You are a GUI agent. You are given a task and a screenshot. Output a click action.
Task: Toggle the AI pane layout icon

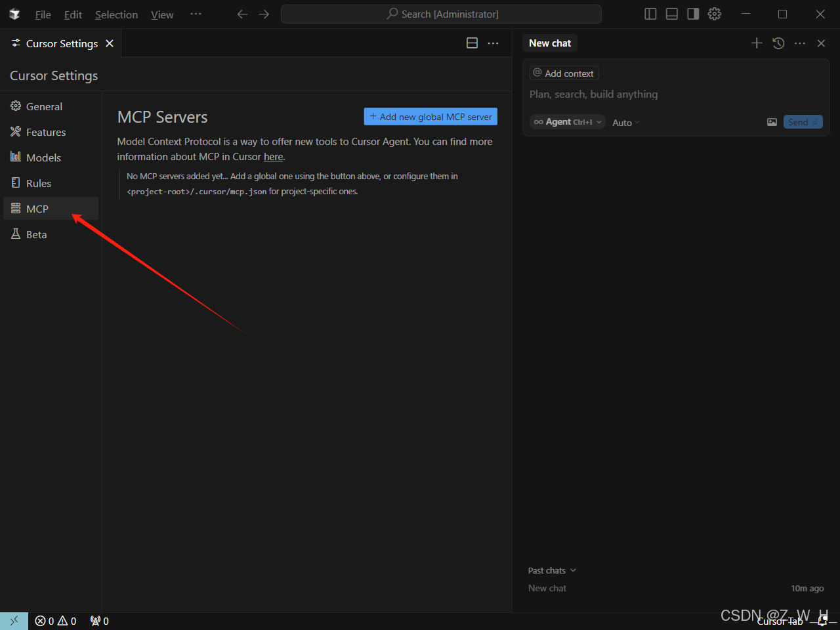coord(693,14)
